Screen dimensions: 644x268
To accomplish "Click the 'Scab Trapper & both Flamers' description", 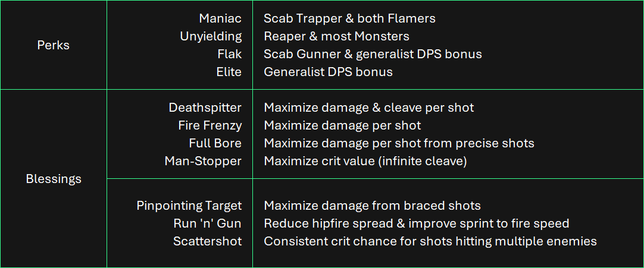I will [x=349, y=18].
